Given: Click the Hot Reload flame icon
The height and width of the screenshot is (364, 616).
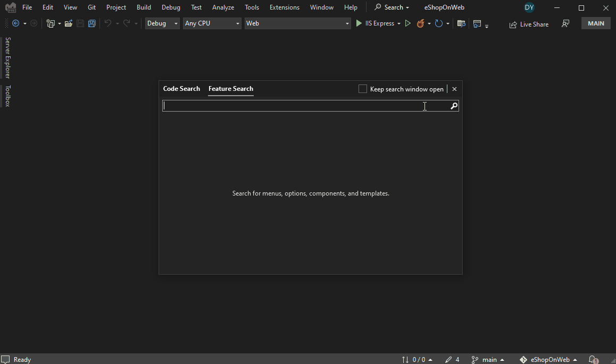Looking at the screenshot, I should [x=420, y=23].
